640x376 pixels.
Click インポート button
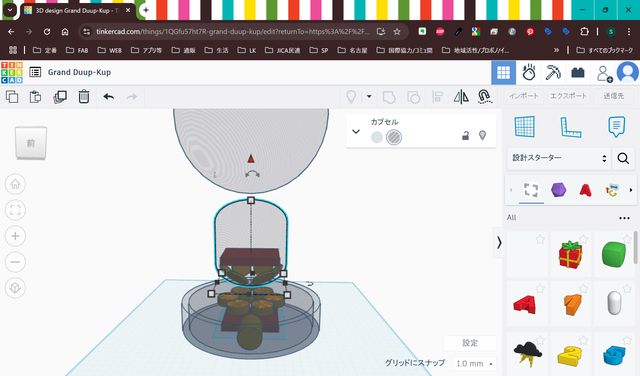point(524,96)
